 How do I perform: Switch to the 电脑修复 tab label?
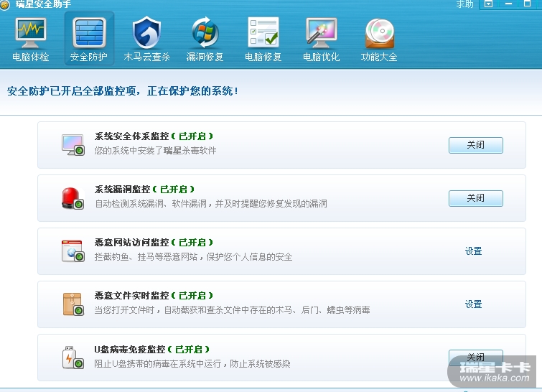click(263, 57)
